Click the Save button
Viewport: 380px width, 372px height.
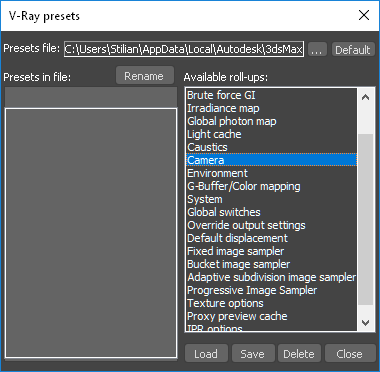coord(253,353)
